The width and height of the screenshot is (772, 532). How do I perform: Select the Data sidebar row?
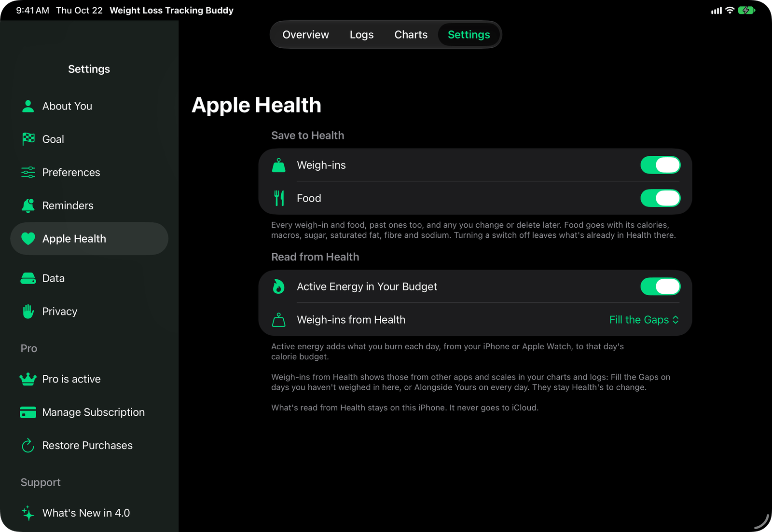(89, 278)
